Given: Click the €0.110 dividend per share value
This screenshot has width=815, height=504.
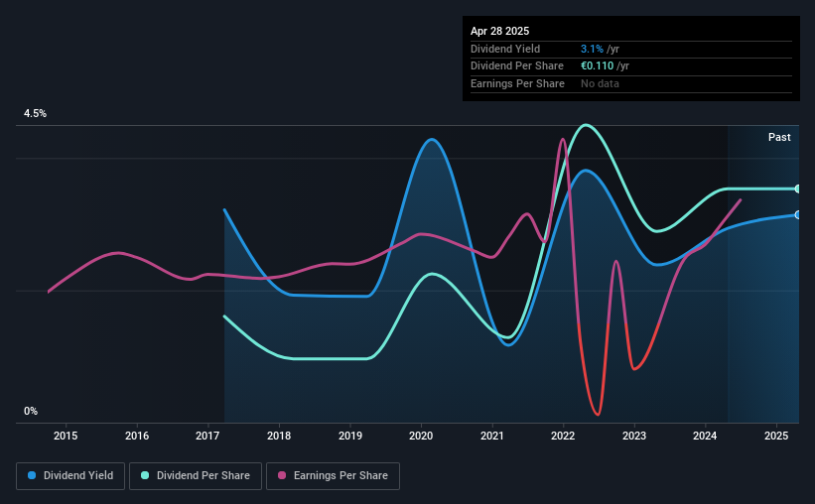Looking at the screenshot, I should [598, 66].
